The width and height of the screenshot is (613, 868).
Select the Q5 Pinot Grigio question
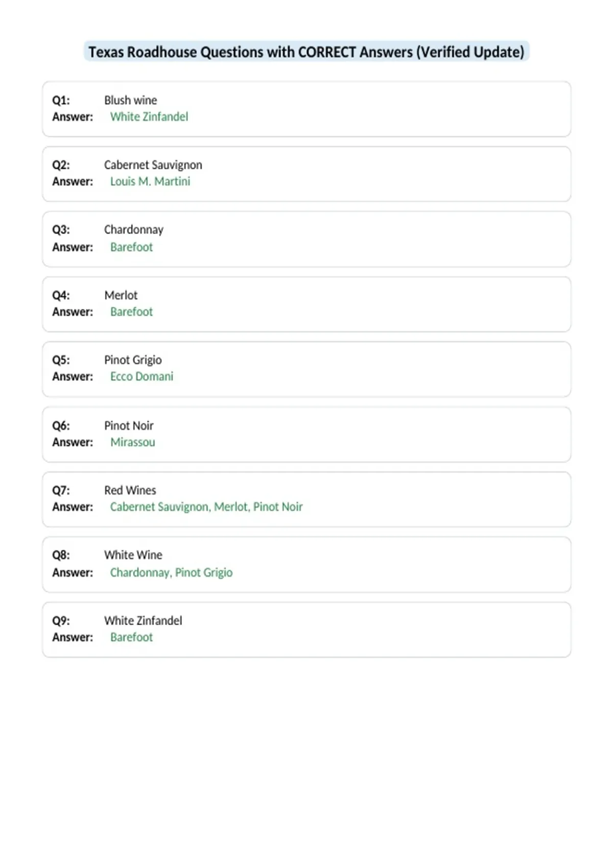click(x=133, y=360)
